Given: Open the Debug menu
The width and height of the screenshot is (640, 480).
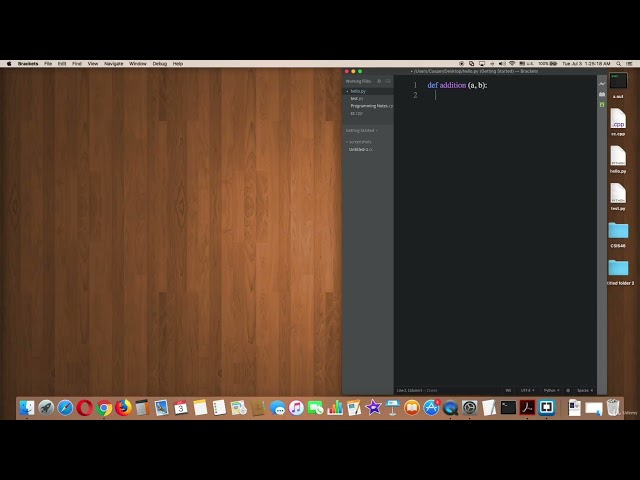Looking at the screenshot, I should pos(160,63).
